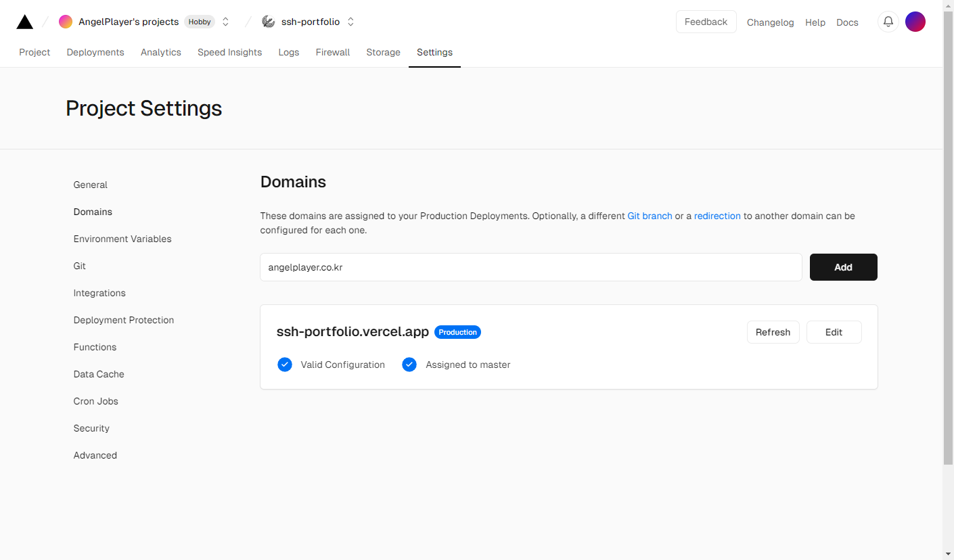
Task: Open the Docs link
Action: 847,22
